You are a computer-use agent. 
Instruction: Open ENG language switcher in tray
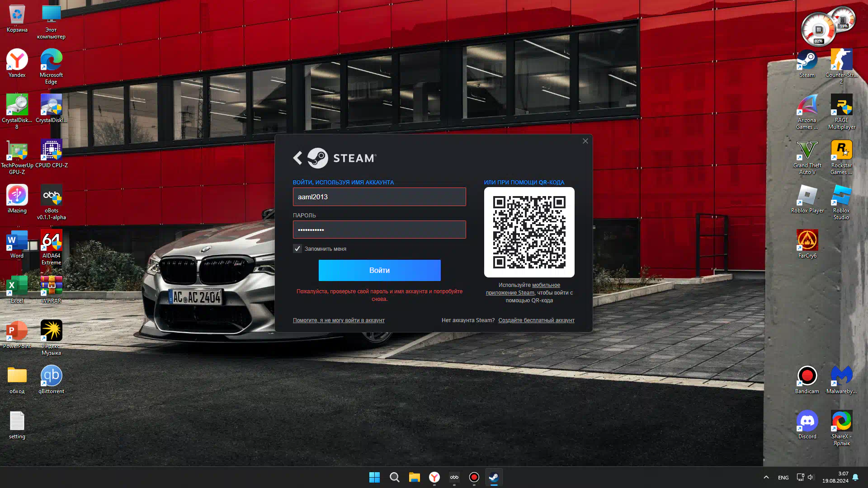coord(783,478)
